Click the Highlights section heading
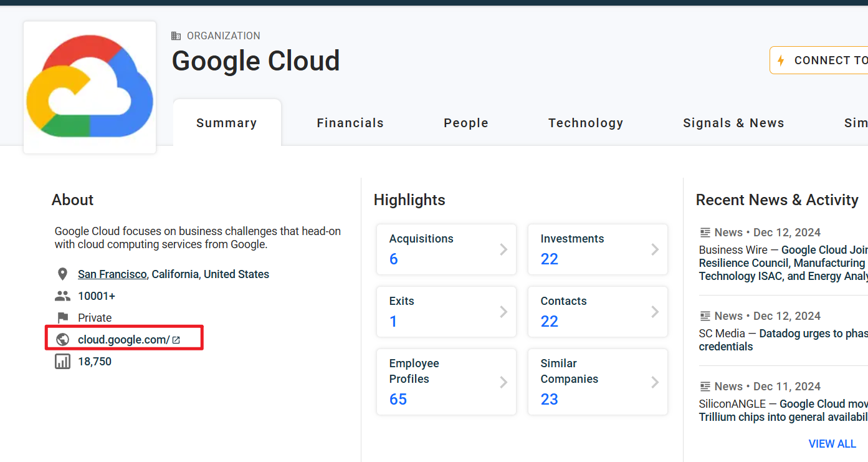This screenshot has height=462, width=868. click(x=409, y=200)
